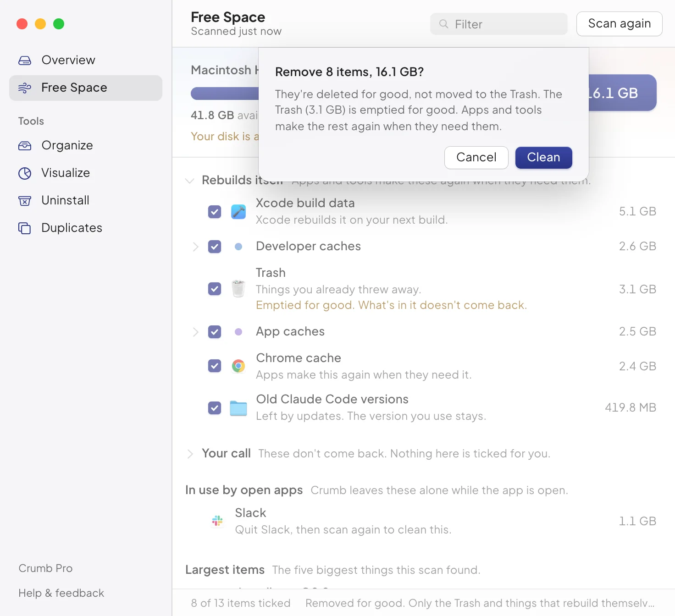The height and width of the screenshot is (616, 675).
Task: Expand the Developer caches row
Action: (195, 247)
